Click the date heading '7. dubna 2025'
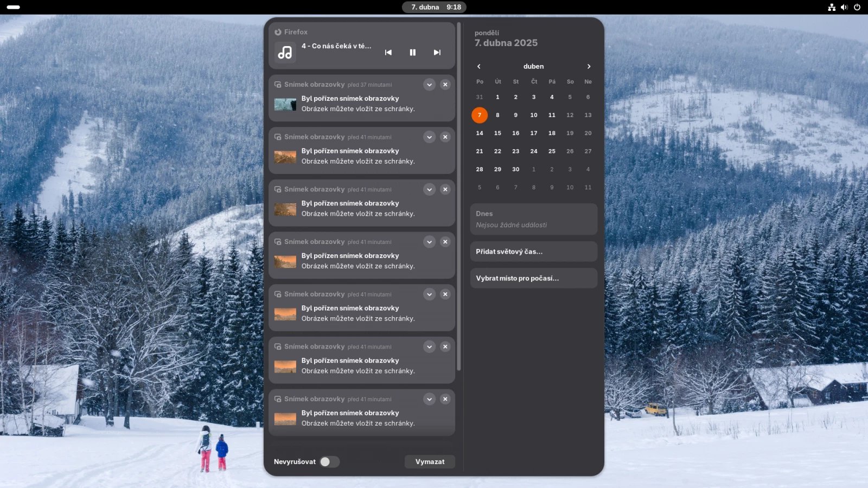Image resolution: width=868 pixels, height=488 pixels. coord(506,43)
